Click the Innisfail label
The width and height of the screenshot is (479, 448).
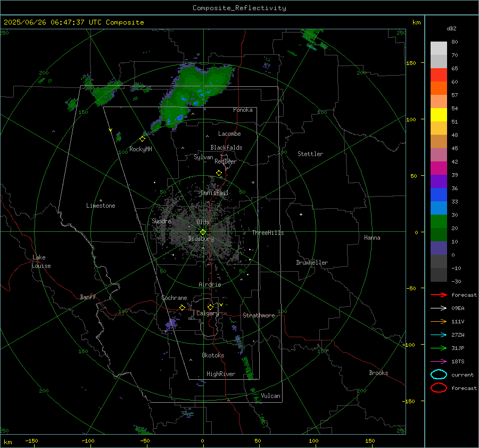click(x=215, y=193)
